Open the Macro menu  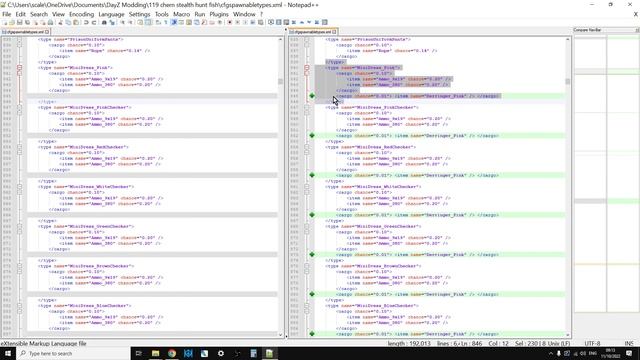tap(181, 14)
